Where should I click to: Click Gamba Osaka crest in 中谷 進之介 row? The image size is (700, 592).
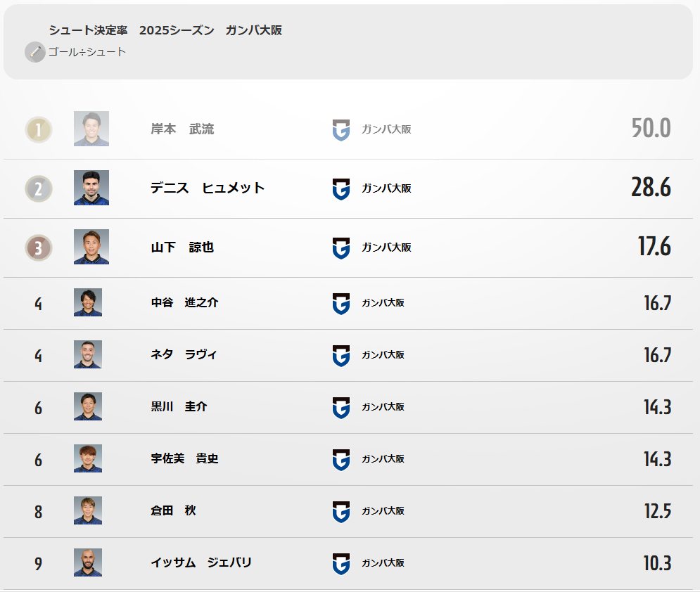point(341,303)
